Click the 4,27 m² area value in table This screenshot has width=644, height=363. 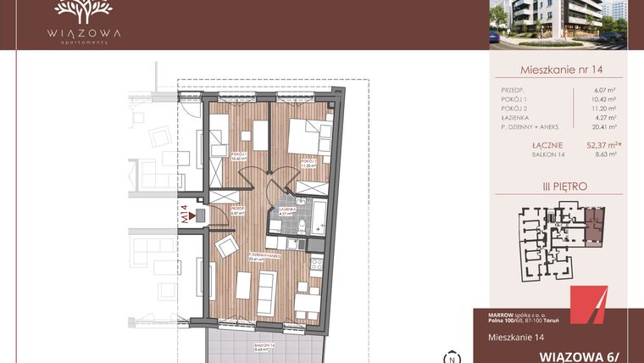[x=605, y=118]
